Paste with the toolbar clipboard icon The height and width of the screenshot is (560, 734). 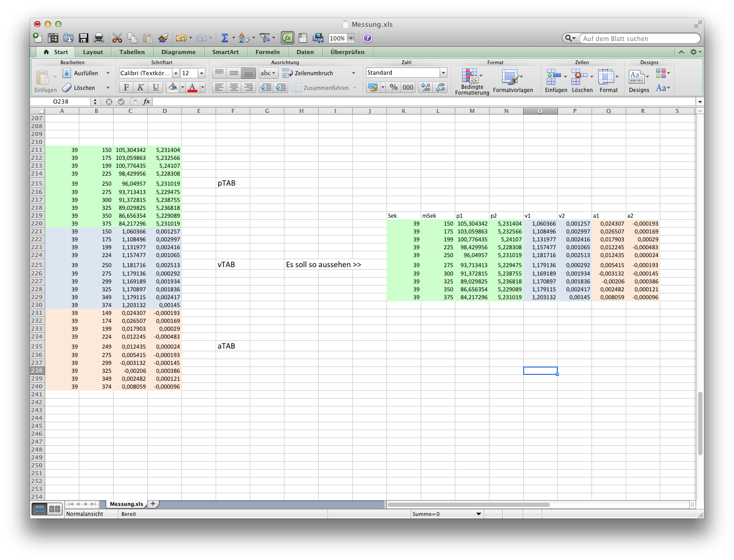tap(148, 38)
